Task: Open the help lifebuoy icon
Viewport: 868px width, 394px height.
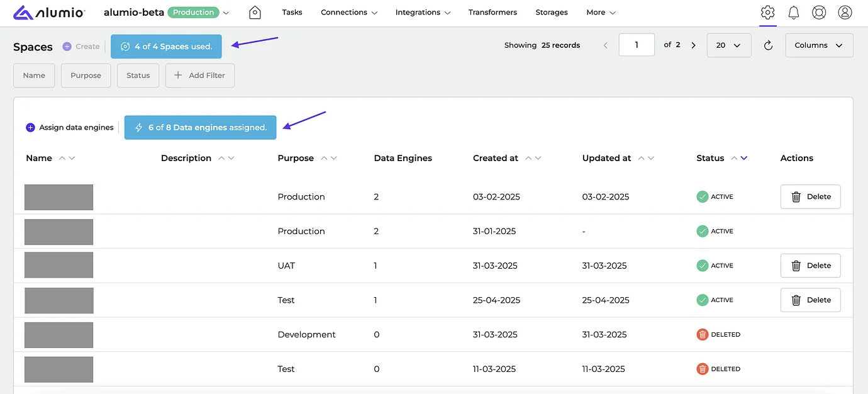Action: [819, 13]
